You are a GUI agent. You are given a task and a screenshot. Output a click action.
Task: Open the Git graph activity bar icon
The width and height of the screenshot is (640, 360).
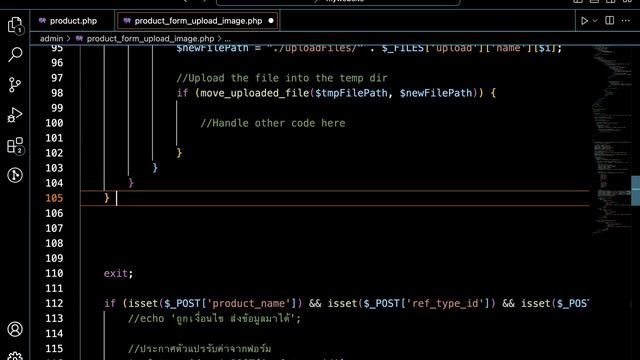[15, 175]
